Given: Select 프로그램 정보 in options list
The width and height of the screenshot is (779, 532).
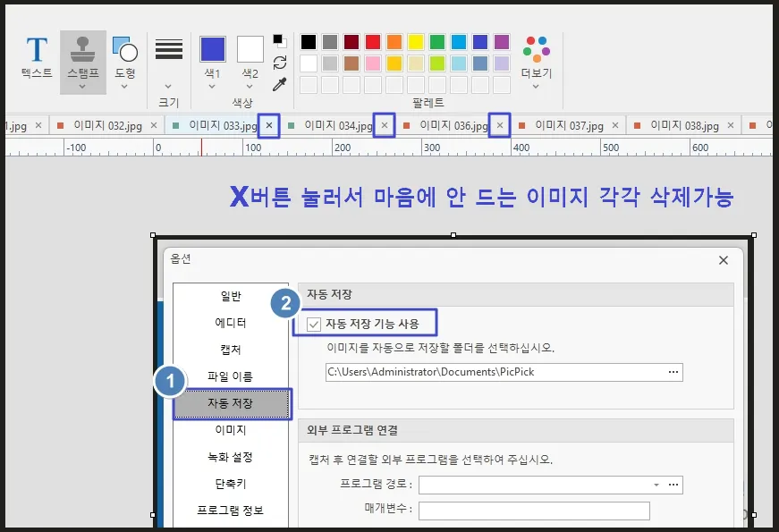Looking at the screenshot, I should [231, 511].
